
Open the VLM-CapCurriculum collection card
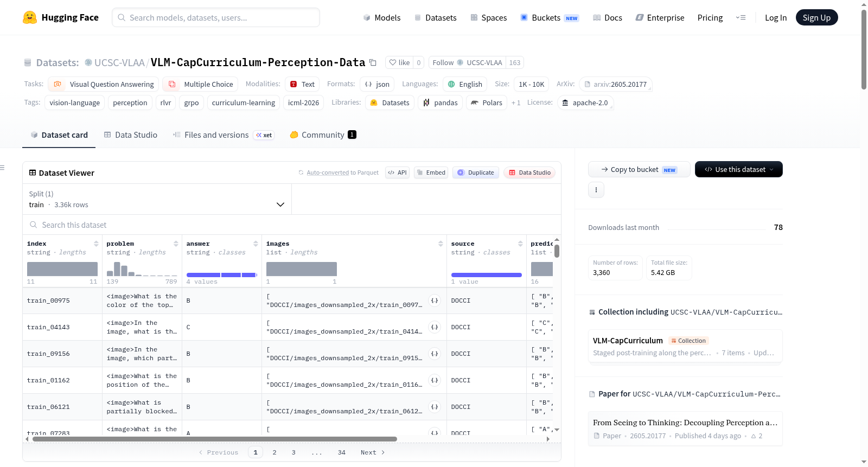[x=685, y=346]
